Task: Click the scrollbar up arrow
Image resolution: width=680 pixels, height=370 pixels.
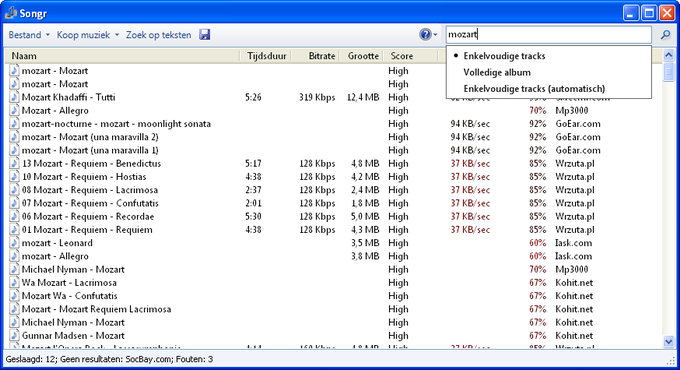Action: [x=668, y=55]
